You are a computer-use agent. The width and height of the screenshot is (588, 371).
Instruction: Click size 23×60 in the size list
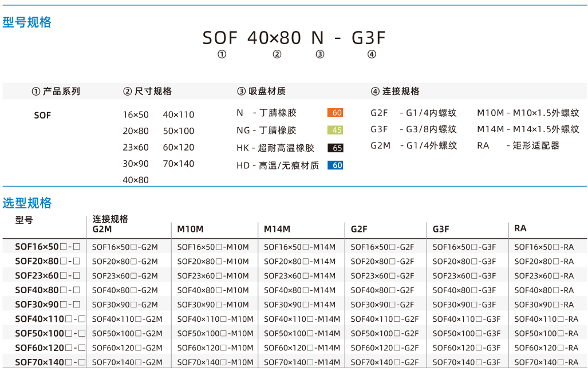[136, 147]
